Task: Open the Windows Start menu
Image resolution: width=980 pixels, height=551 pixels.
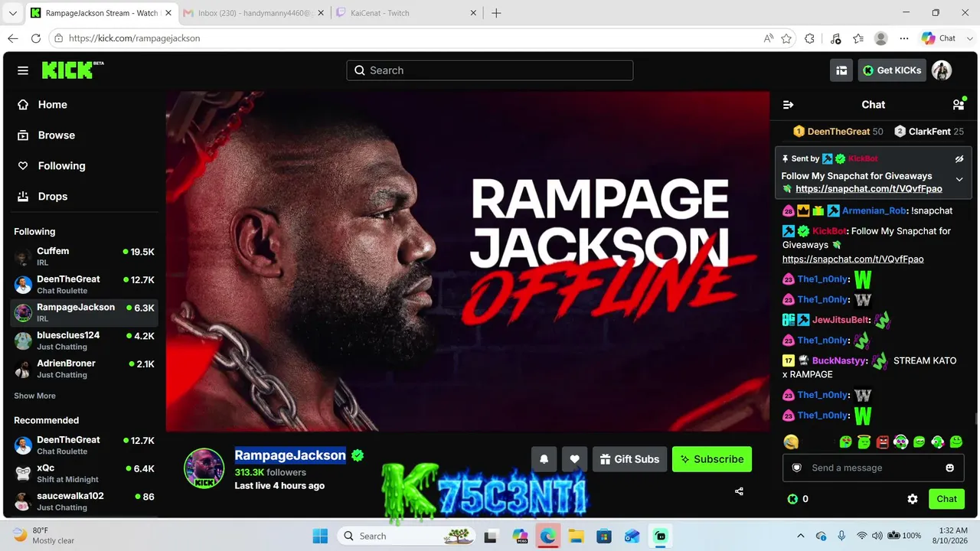Action: coord(320,536)
